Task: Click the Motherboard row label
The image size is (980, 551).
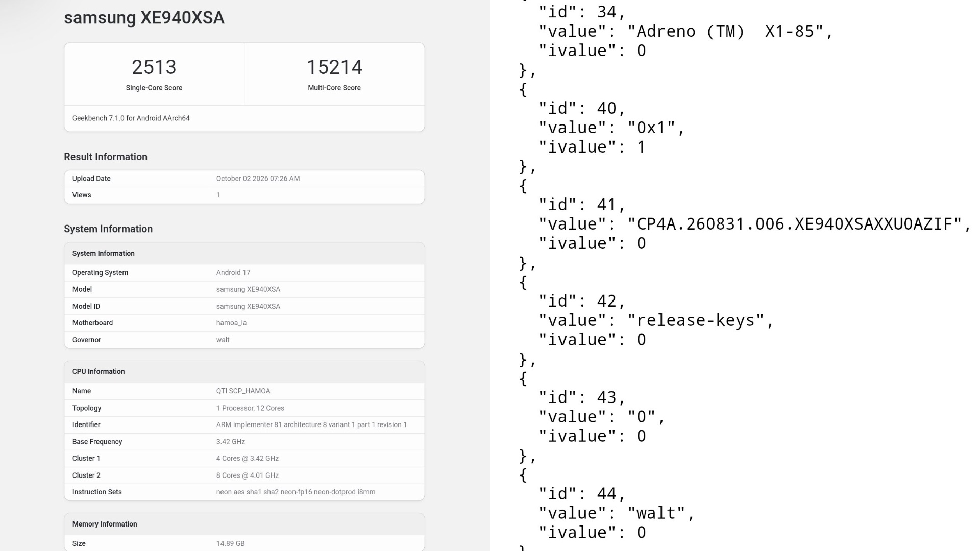Action: pyautogui.click(x=92, y=323)
